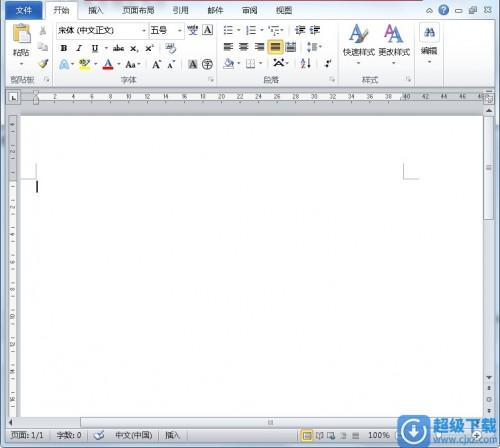Click the Paste icon

click(22, 33)
